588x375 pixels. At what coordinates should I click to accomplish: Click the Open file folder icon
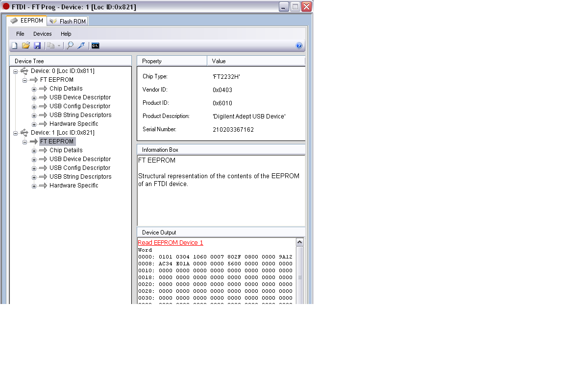click(x=26, y=46)
